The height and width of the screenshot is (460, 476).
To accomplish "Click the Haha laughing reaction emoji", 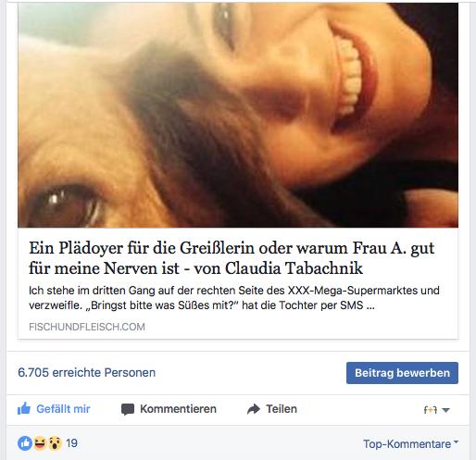I will tap(40, 443).
